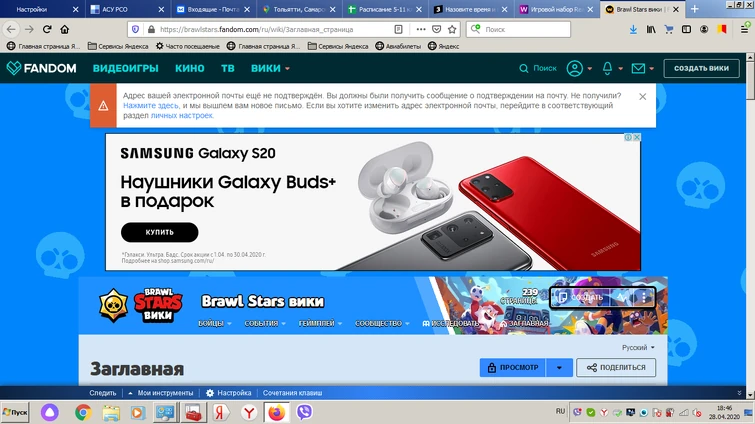Viewport: 755px width, 424px height.
Task: Click Fandom search magnifier
Action: coord(523,69)
